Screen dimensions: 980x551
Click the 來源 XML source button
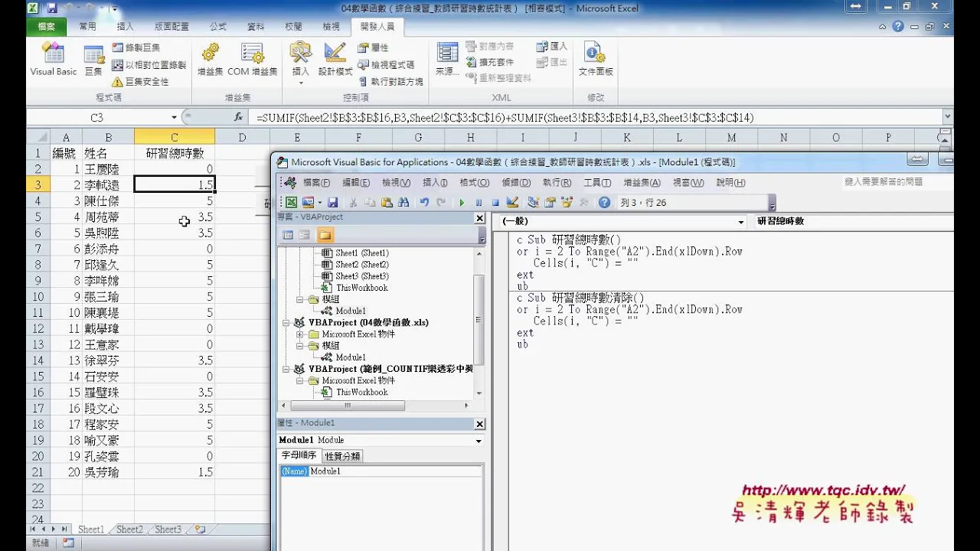447,60
